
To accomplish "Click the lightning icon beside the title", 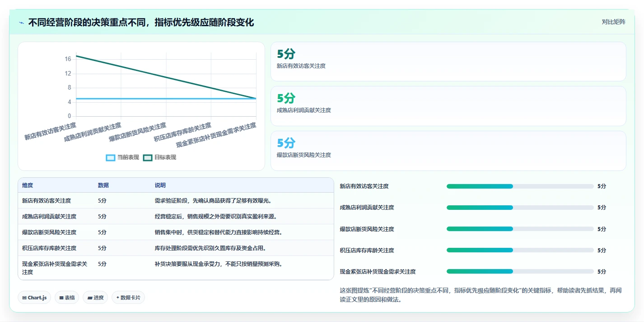I will click(22, 23).
